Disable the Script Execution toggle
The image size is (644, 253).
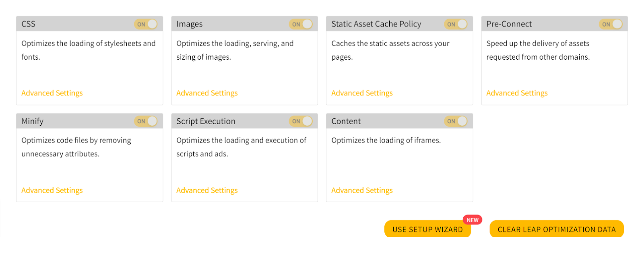tap(301, 121)
